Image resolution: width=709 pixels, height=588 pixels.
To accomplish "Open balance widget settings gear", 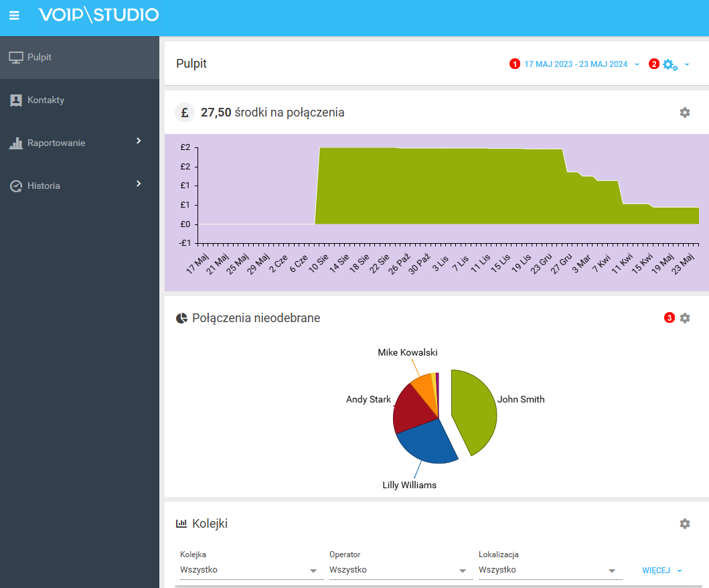I will (x=684, y=113).
